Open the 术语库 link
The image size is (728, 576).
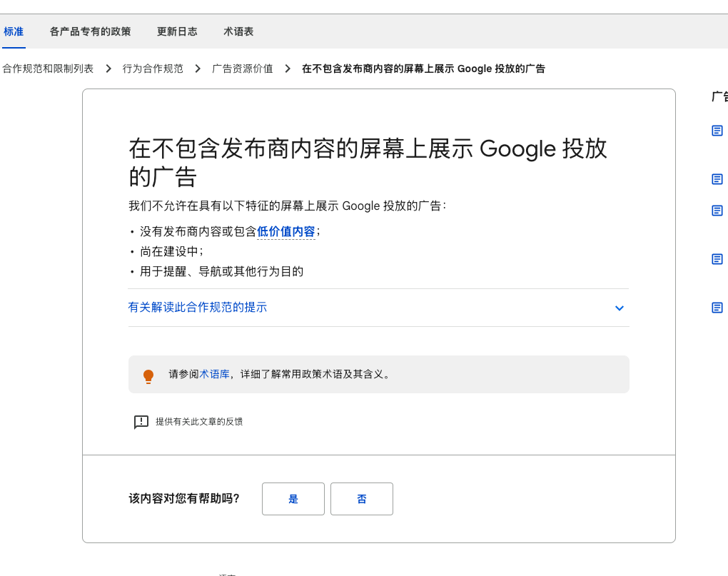coord(215,374)
